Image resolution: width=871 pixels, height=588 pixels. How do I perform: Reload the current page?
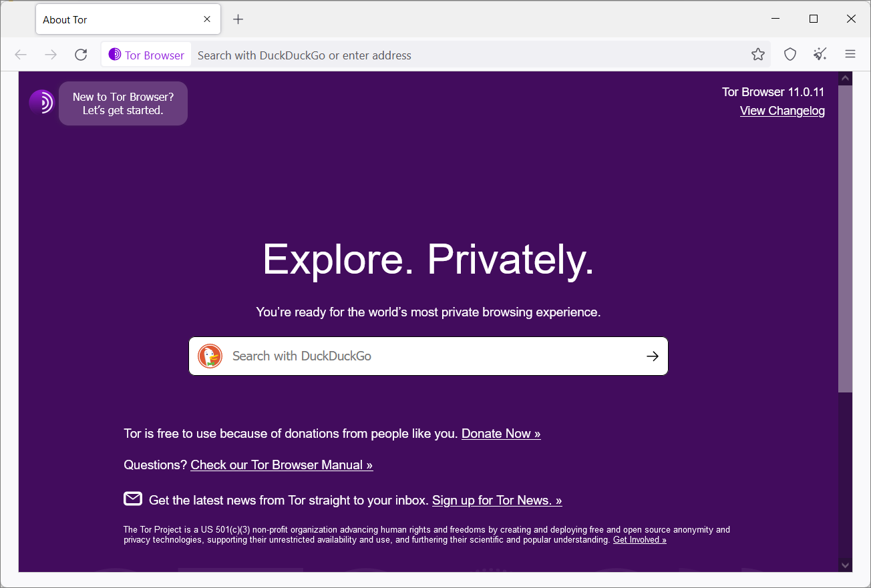(x=81, y=55)
